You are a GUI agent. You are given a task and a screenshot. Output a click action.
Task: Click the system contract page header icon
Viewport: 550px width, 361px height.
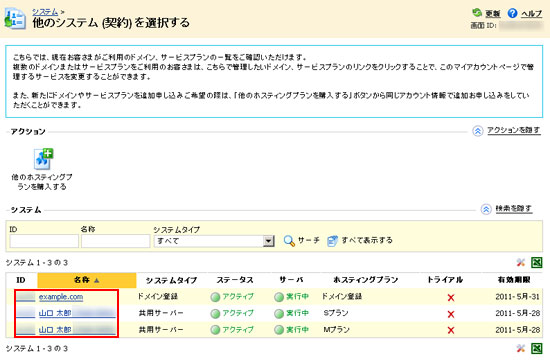[x=15, y=19]
